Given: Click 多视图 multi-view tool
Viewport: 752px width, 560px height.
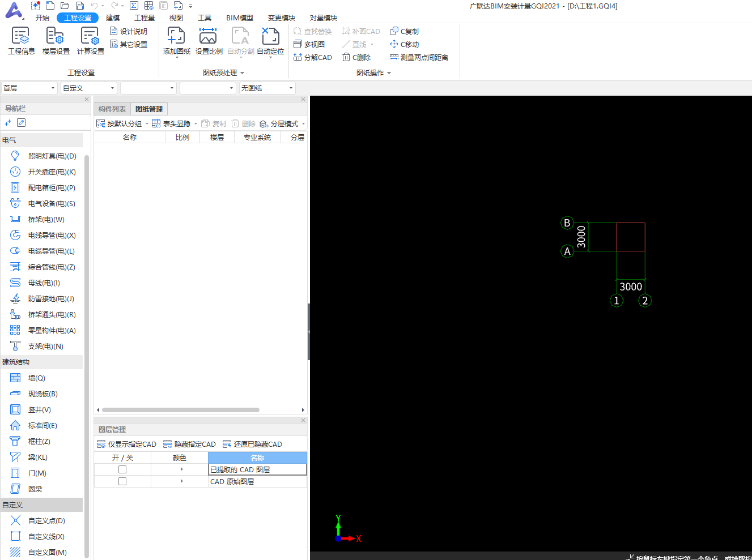Looking at the screenshot, I should point(309,44).
